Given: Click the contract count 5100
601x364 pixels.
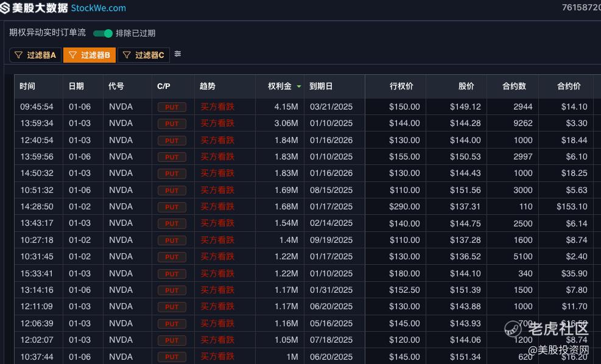Looking at the screenshot, I should (523, 256).
